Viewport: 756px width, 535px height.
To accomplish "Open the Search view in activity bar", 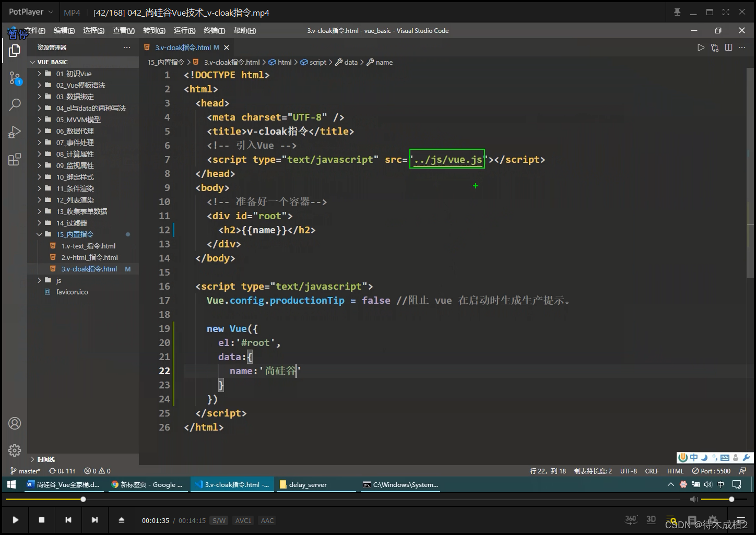I will point(15,105).
